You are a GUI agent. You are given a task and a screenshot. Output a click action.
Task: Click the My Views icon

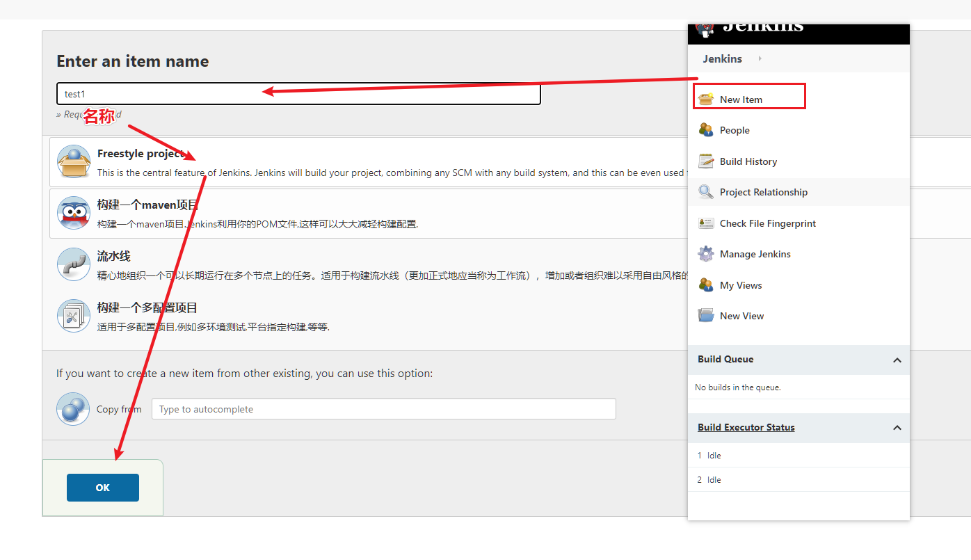pyautogui.click(x=706, y=285)
